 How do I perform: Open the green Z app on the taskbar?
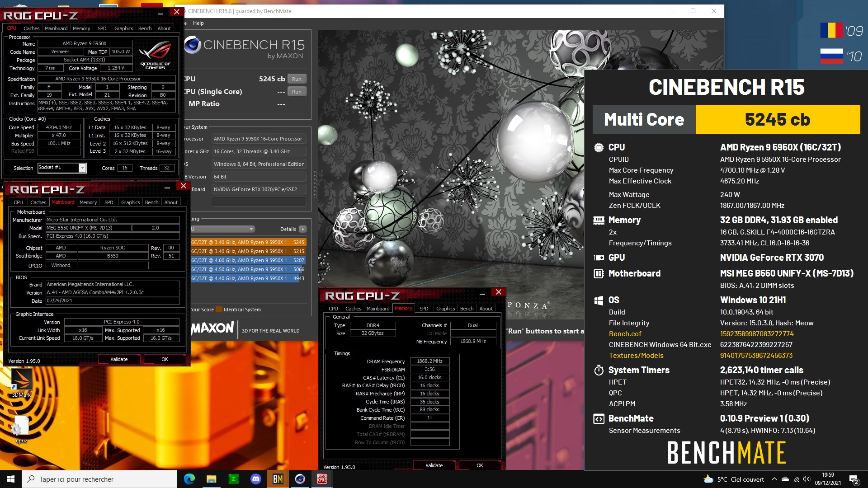coord(234,479)
